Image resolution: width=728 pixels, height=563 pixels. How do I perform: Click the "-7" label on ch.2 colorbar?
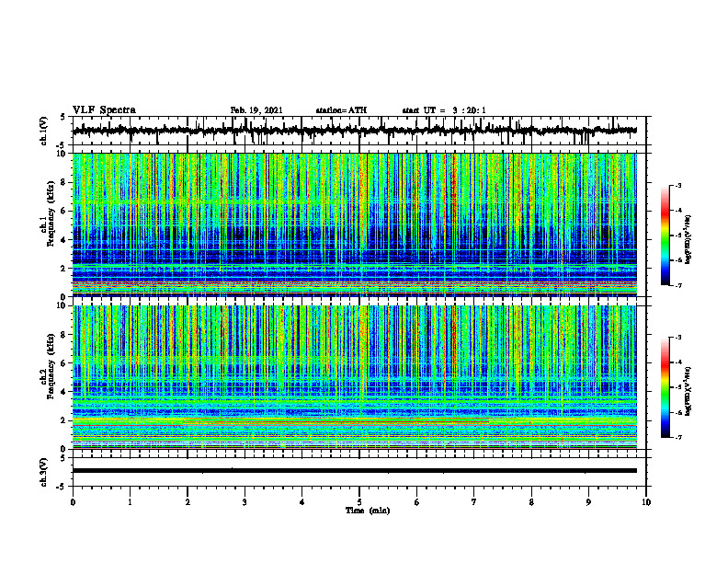click(678, 437)
